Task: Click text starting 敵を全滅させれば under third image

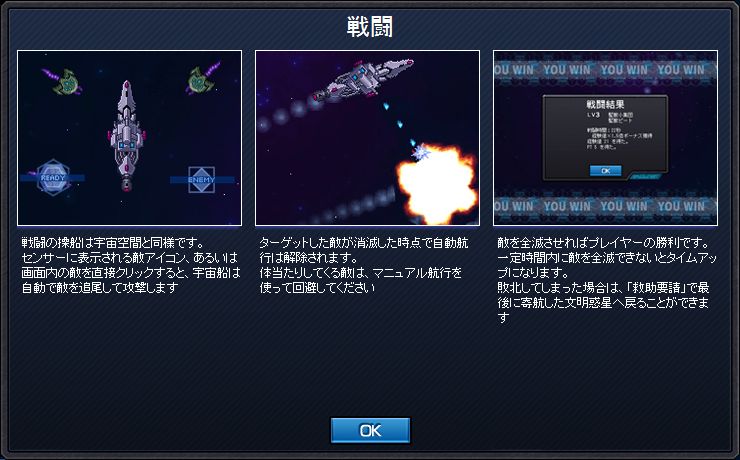Action: 607,280
